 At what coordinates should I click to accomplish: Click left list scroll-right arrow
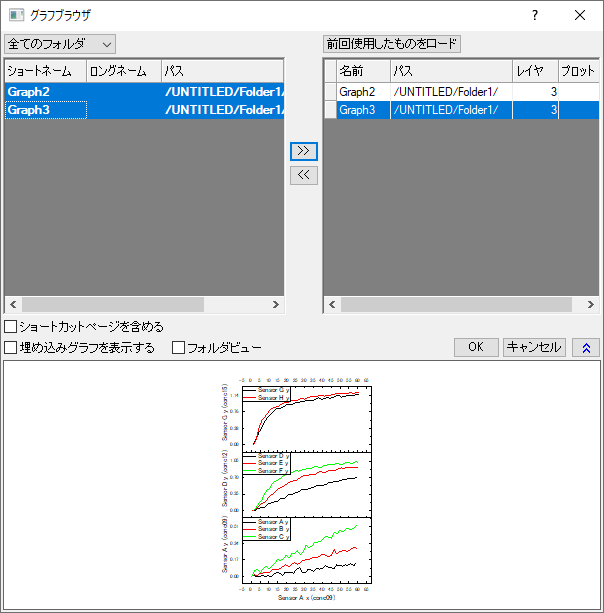pos(276,305)
